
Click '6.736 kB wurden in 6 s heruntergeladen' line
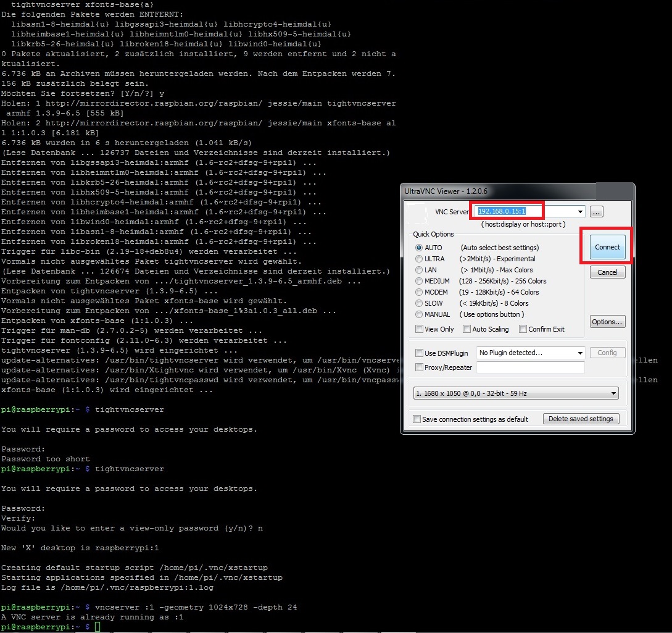click(x=127, y=143)
